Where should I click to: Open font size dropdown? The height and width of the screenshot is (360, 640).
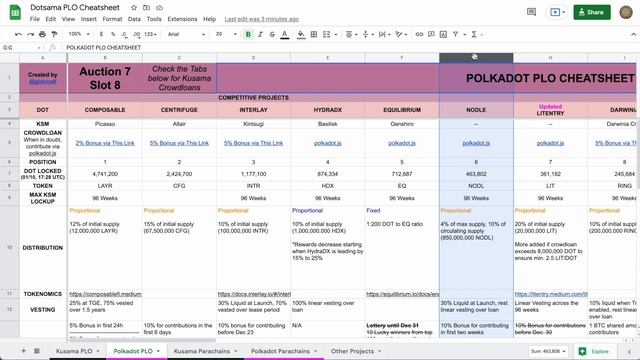pyautogui.click(x=226, y=34)
